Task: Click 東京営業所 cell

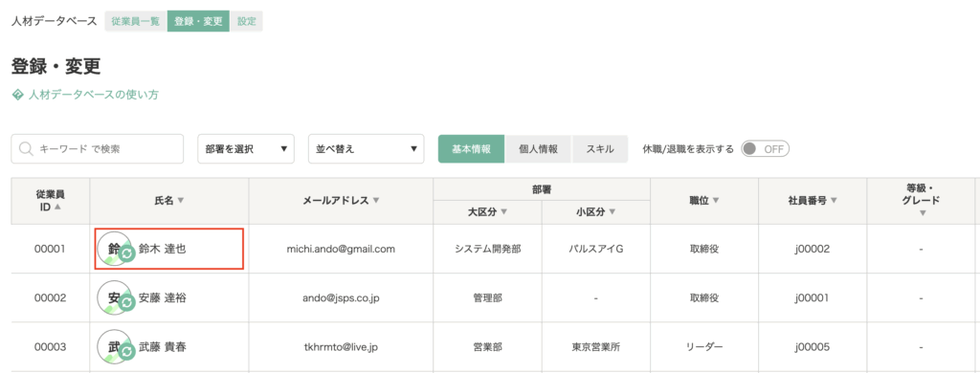Action: click(x=596, y=346)
